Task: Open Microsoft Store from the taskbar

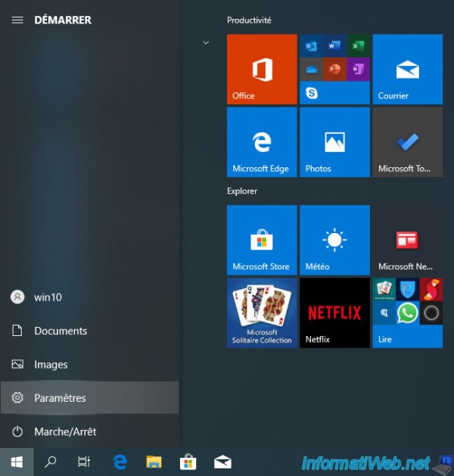Action: point(188,462)
